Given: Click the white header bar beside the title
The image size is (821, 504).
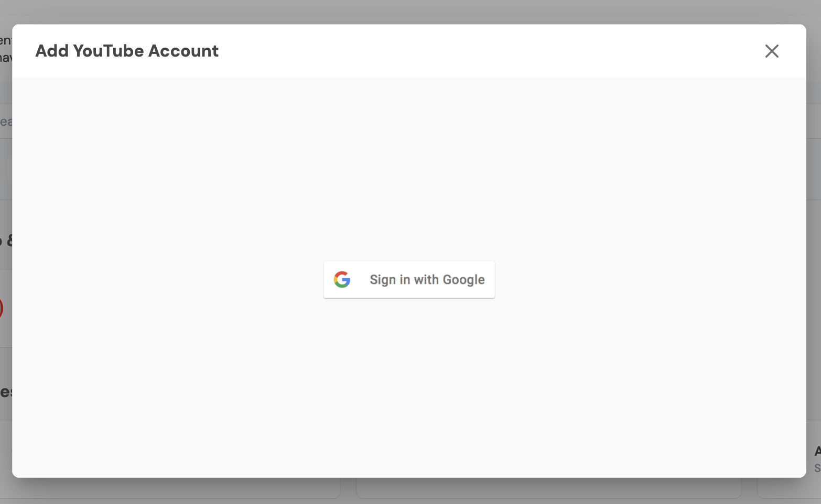Looking at the screenshot, I should pyautogui.click(x=472, y=51).
